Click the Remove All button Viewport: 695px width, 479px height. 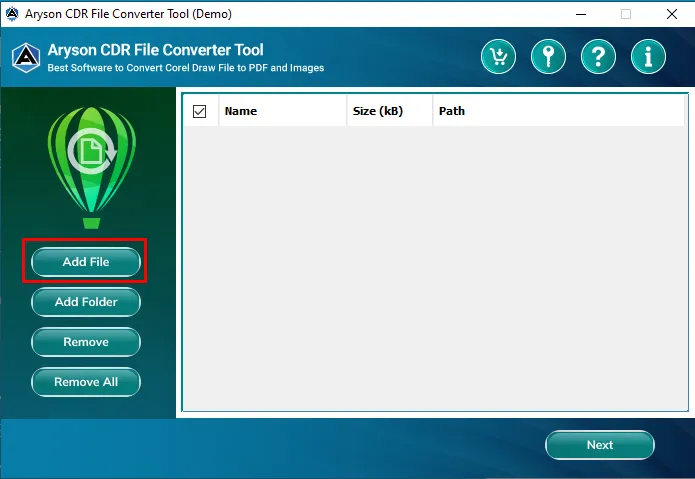[86, 382]
